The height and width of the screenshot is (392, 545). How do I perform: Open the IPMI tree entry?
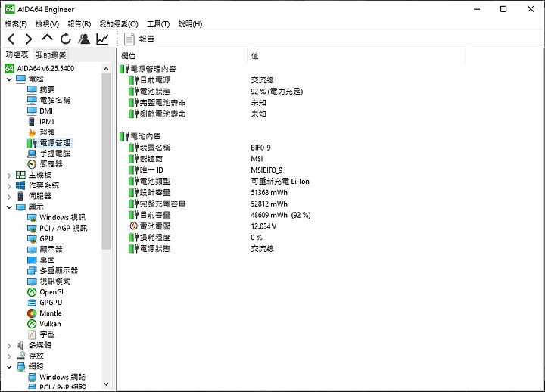tap(47, 122)
